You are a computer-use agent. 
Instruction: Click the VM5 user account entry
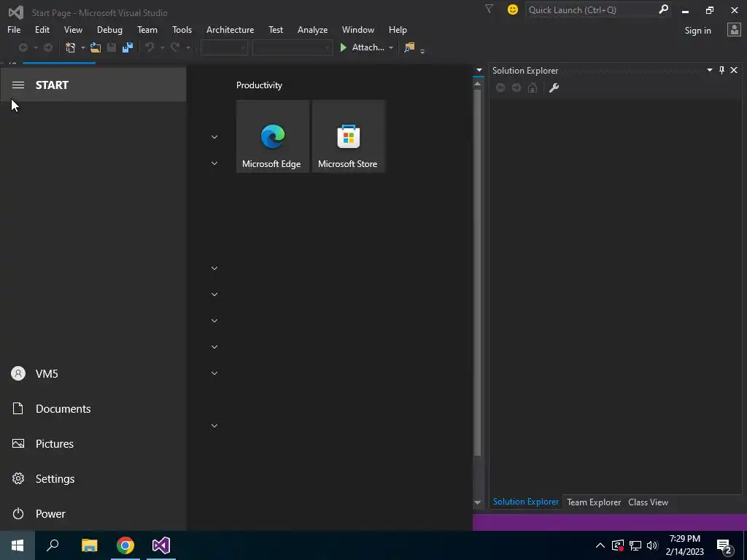[x=93, y=374]
